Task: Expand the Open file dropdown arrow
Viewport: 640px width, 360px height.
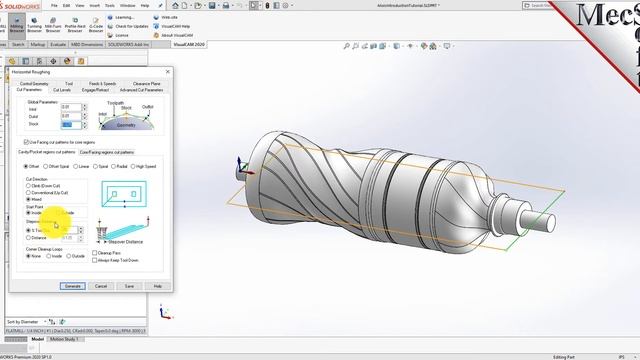Action: click(205, 6)
